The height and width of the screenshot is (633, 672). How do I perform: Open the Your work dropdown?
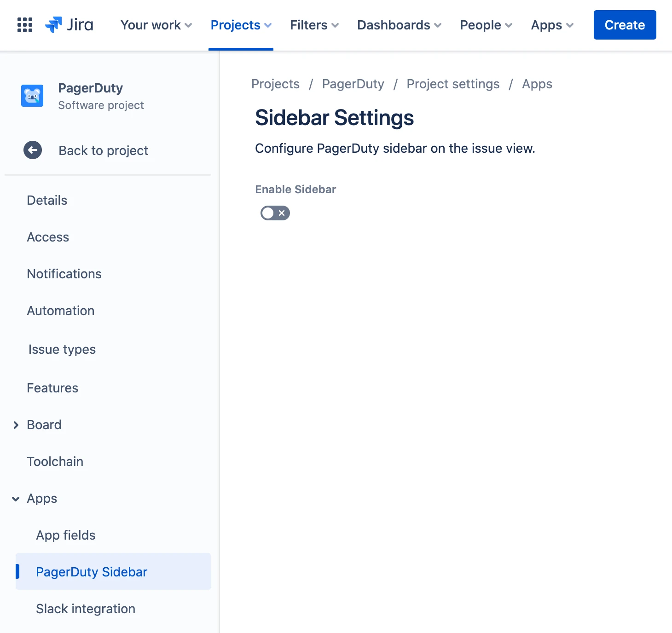point(156,25)
